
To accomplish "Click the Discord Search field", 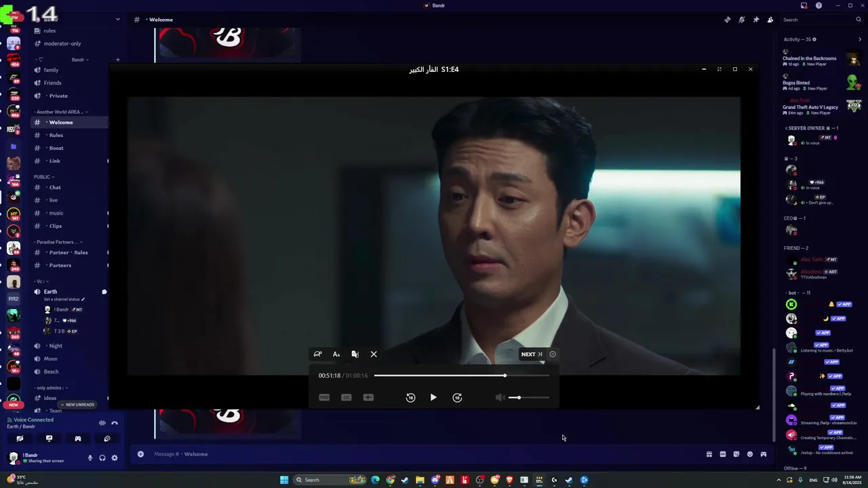I will coord(821,20).
